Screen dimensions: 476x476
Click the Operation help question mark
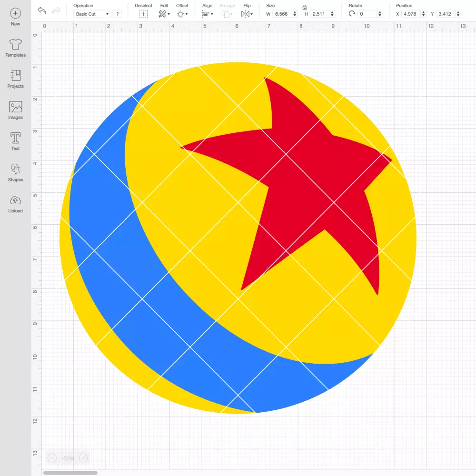click(118, 14)
